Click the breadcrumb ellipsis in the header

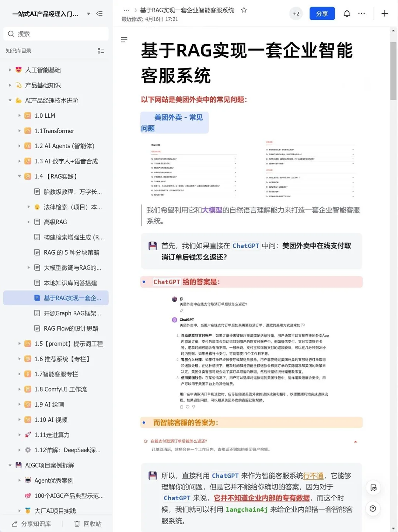pos(126,10)
